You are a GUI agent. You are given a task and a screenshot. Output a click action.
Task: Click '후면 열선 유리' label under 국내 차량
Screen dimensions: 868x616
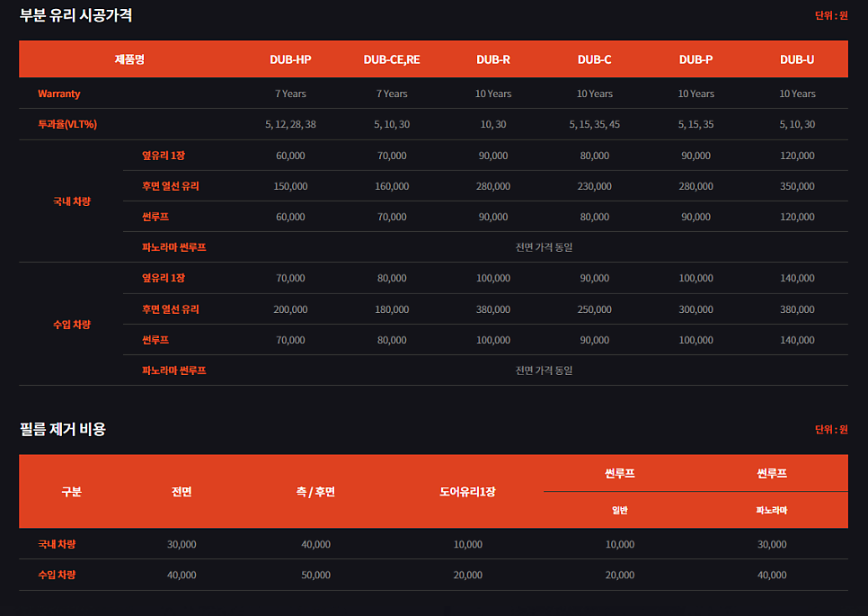click(x=171, y=186)
